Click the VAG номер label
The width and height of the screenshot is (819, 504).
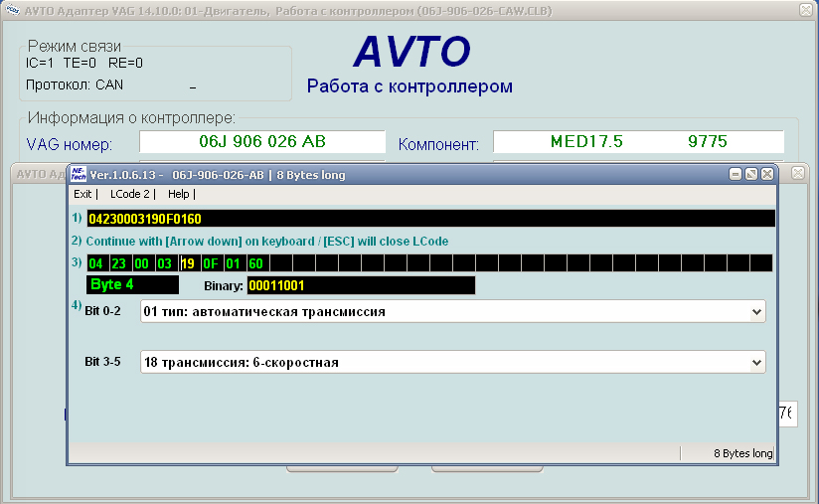click(69, 145)
